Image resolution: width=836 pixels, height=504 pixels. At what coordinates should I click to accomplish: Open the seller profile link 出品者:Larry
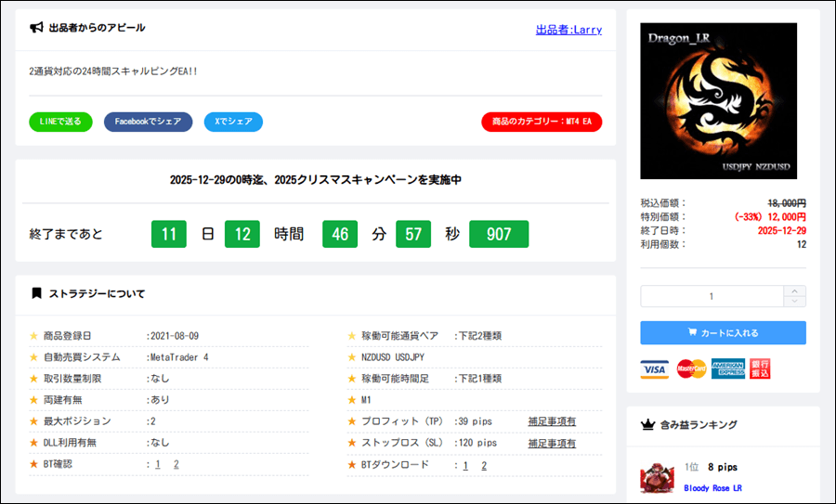coord(568,30)
